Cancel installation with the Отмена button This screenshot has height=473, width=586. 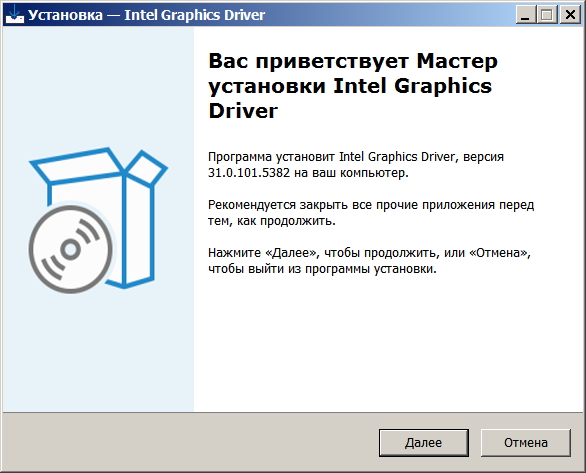[x=525, y=443]
